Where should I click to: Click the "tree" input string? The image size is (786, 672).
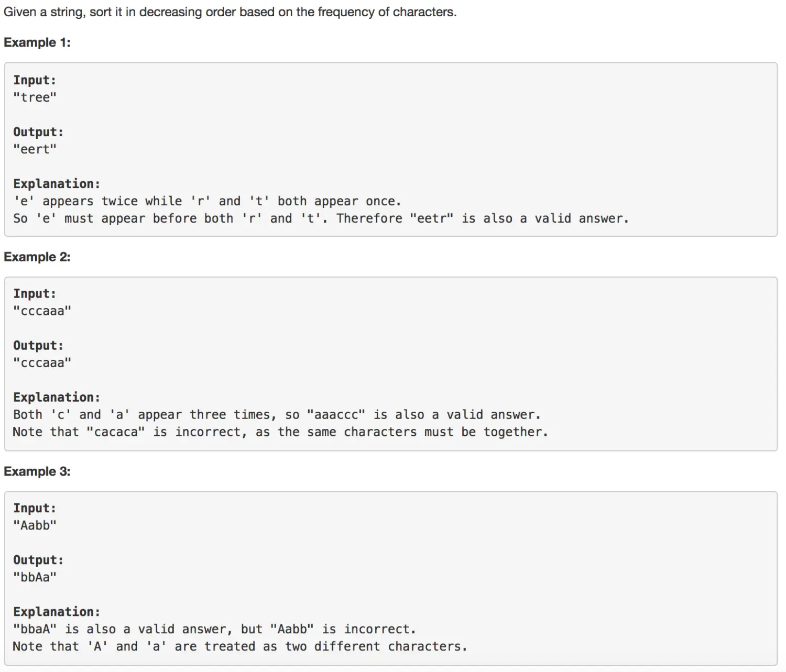point(35,97)
